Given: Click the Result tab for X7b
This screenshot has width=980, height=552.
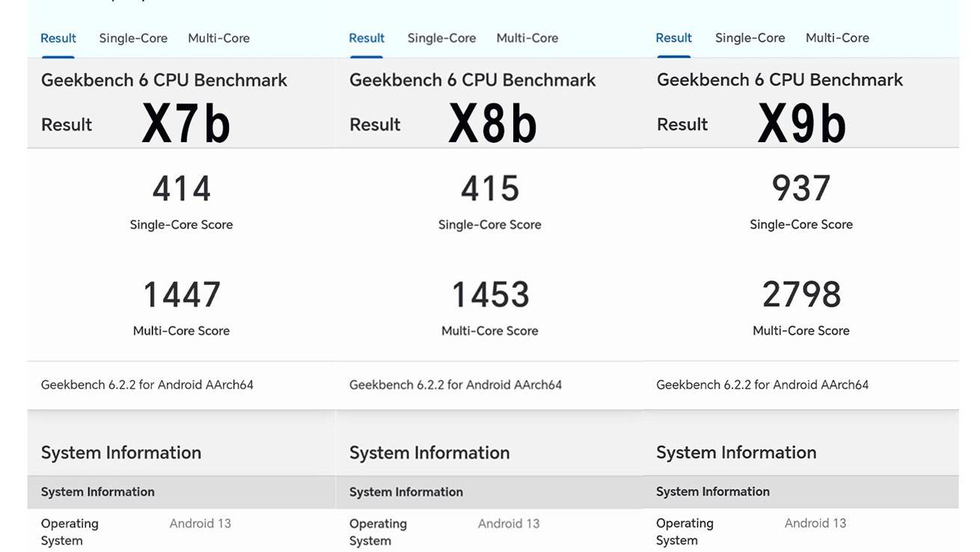Looking at the screenshot, I should (58, 38).
